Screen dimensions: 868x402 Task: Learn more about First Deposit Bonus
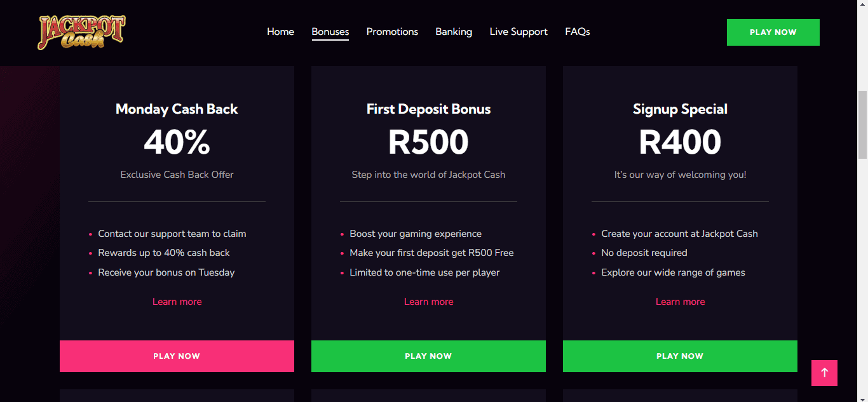428,301
